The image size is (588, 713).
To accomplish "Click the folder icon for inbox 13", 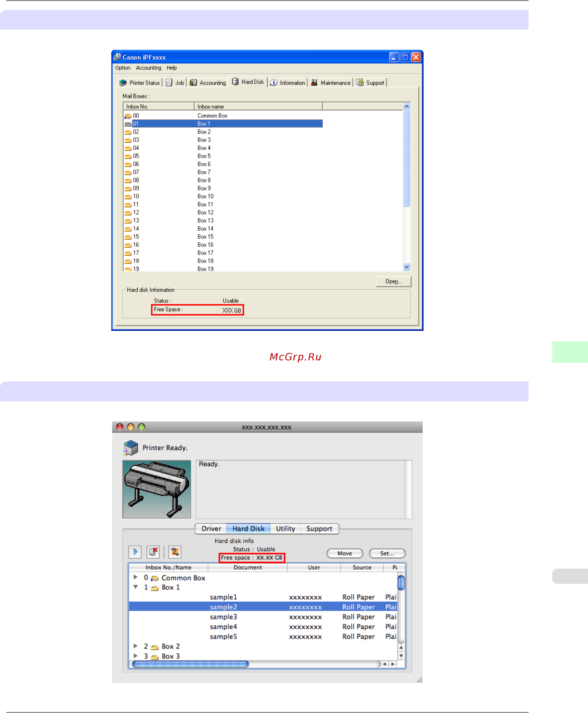I will [x=128, y=221].
